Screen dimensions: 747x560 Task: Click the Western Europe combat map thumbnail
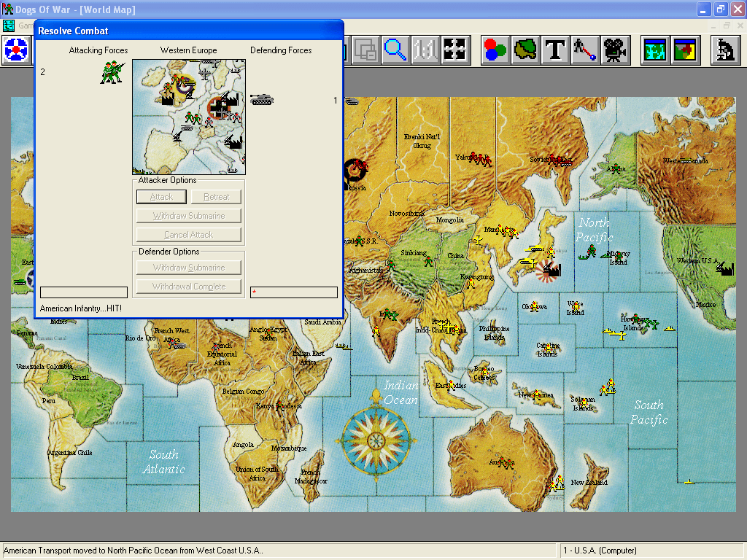coord(189,117)
